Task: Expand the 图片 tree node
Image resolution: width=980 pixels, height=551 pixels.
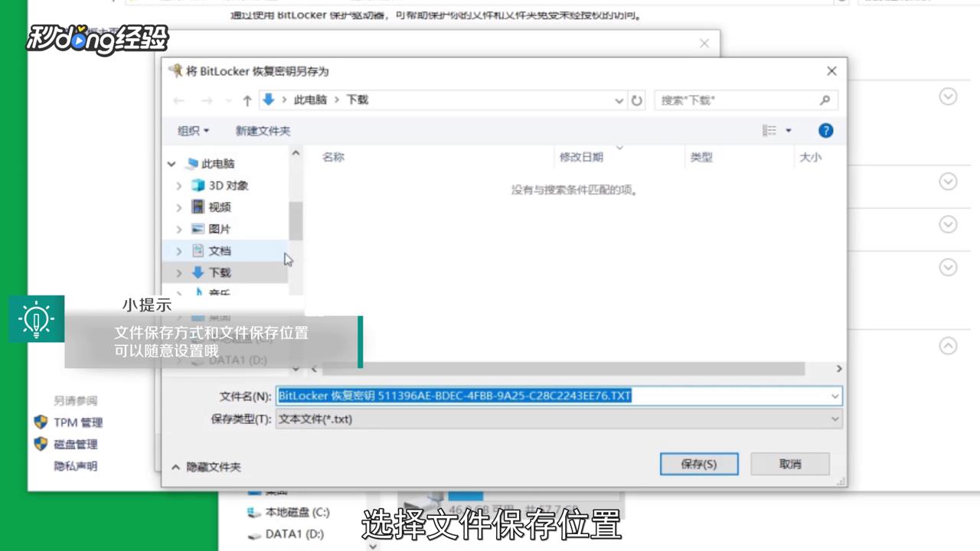Action: click(x=179, y=229)
